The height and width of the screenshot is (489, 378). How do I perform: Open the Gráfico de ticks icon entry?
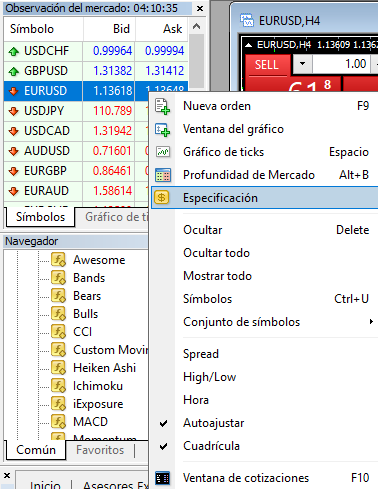(163, 152)
